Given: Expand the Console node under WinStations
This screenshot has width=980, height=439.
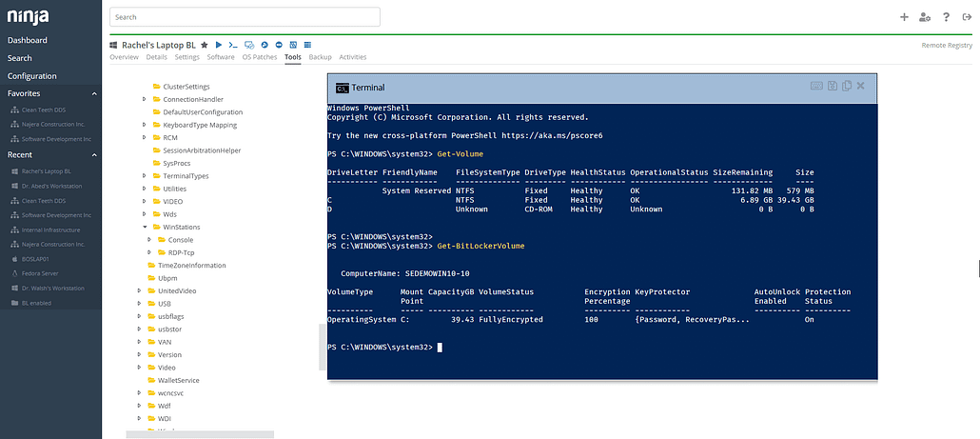Looking at the screenshot, I should [148, 240].
